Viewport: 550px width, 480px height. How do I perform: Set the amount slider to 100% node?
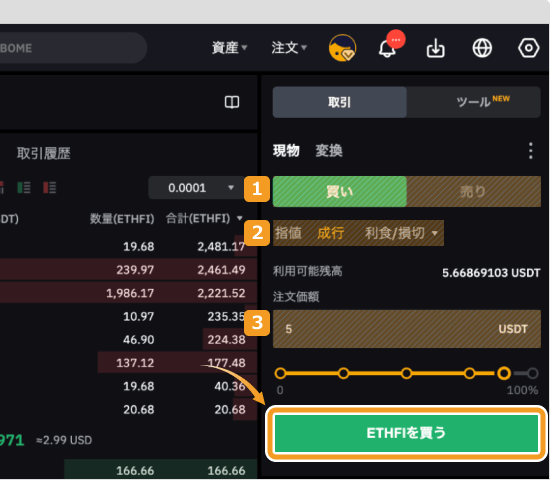[x=532, y=373]
